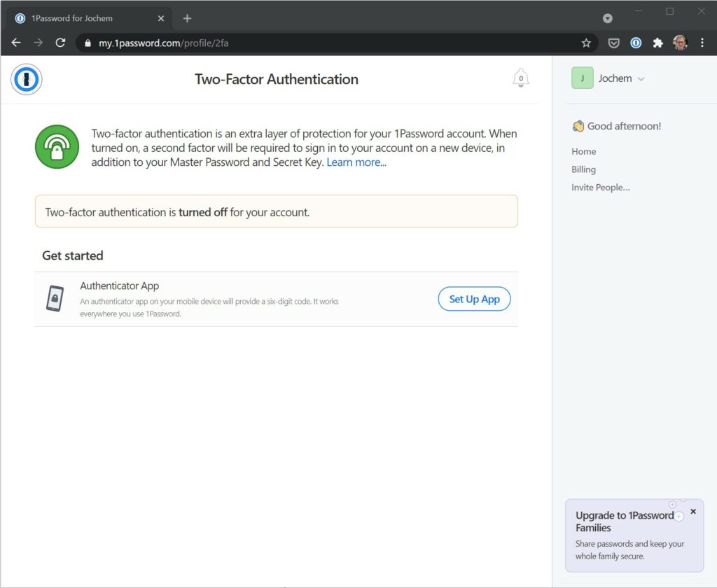
Task: Click the Two-Factor Authentication heading
Action: click(276, 79)
